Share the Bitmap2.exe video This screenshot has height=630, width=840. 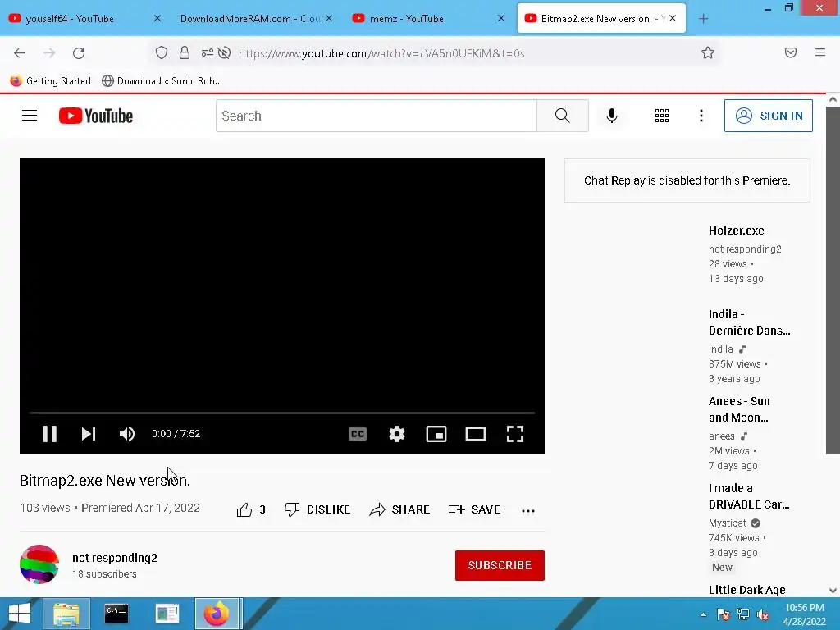click(399, 509)
